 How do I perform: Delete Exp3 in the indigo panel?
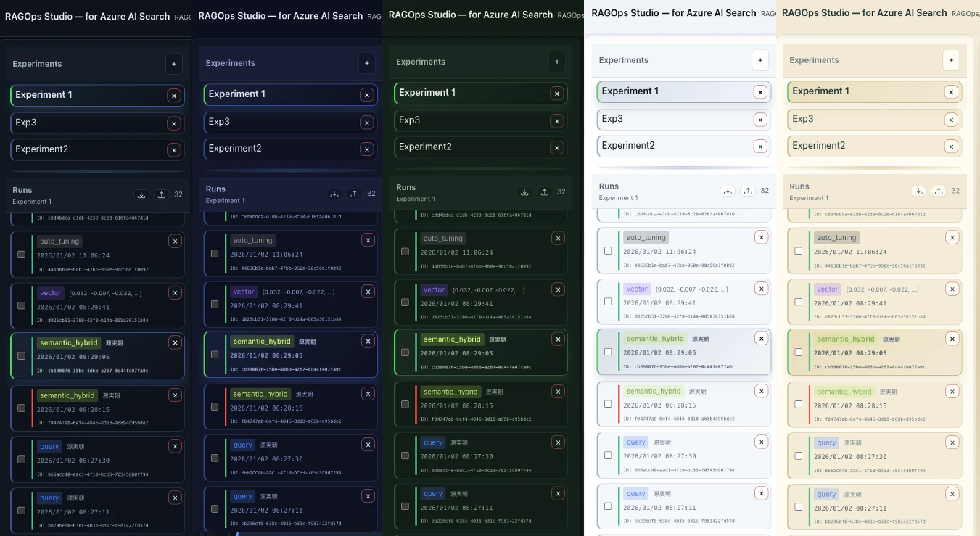366,122
